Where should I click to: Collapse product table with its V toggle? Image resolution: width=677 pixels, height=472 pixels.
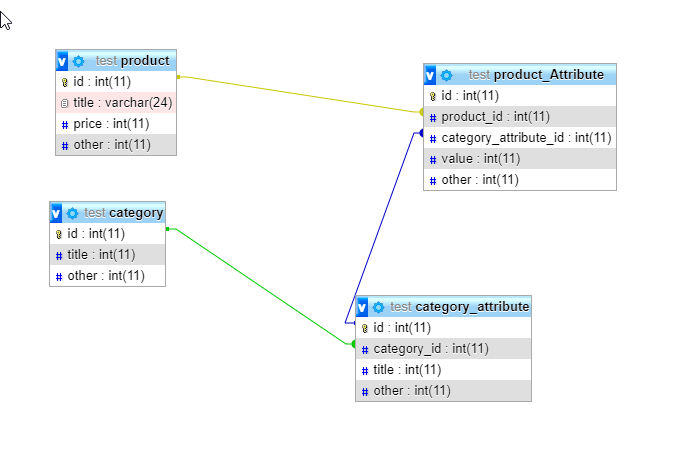coord(62,61)
